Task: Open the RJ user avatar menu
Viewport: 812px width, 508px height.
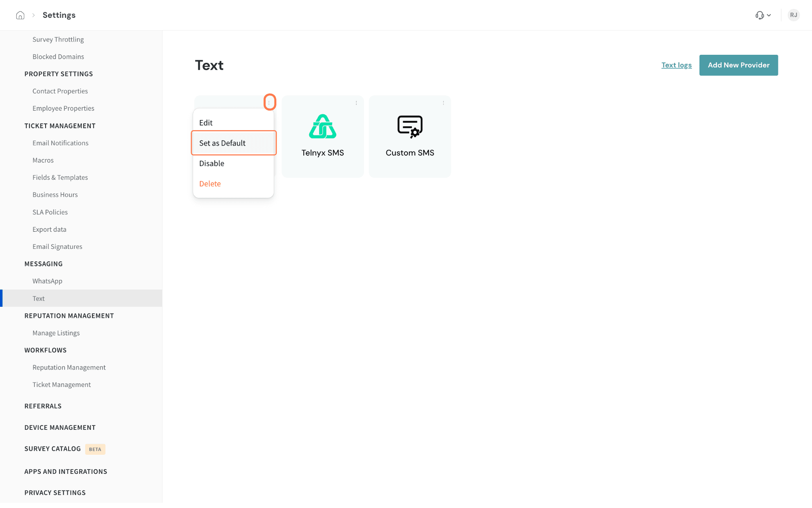Action: [x=793, y=15]
